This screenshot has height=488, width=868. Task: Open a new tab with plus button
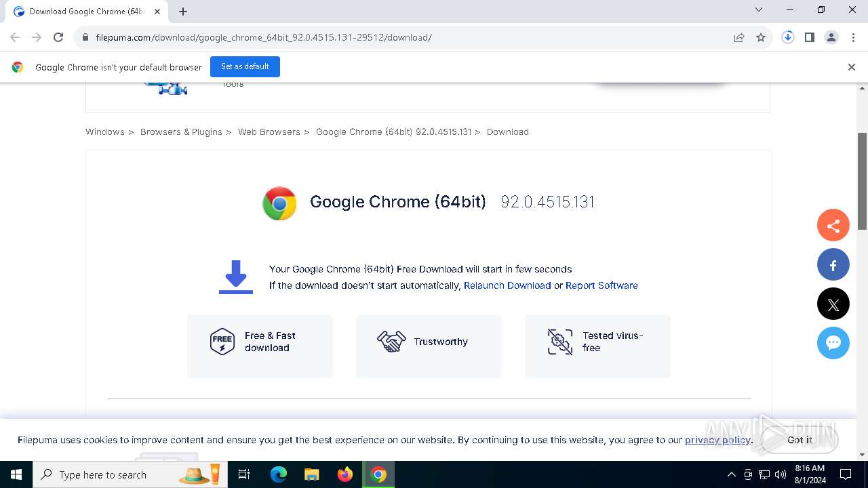pos(183,12)
